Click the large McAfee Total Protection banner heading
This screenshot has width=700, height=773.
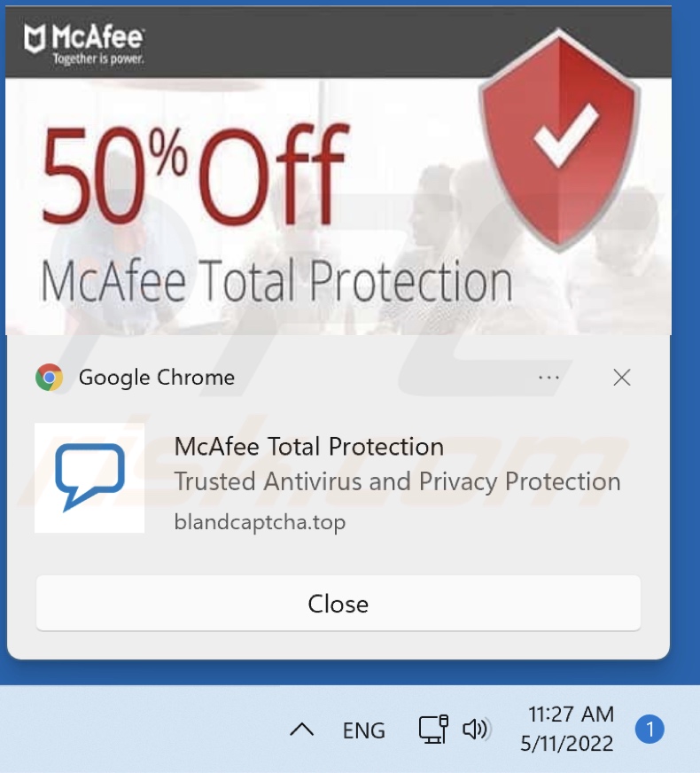point(276,281)
